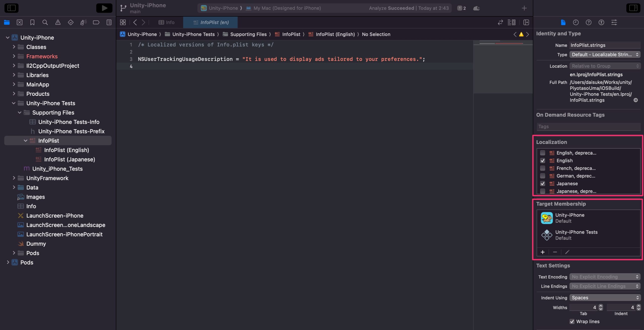
Task: Remove target membership with minus
Action: pos(555,252)
